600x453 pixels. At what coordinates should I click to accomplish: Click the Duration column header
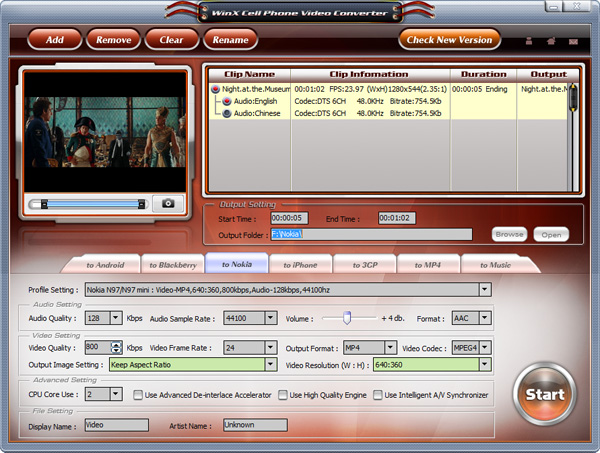(x=484, y=74)
